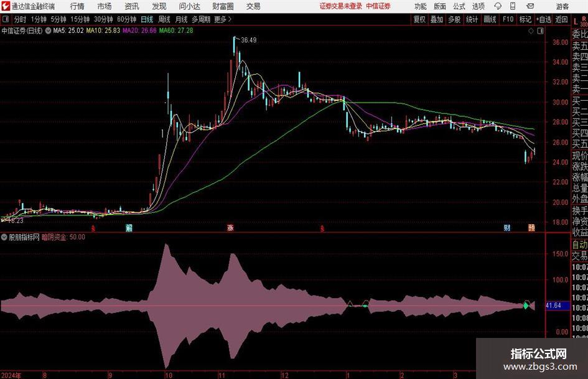Open the 选项 menu

pos(478,6)
